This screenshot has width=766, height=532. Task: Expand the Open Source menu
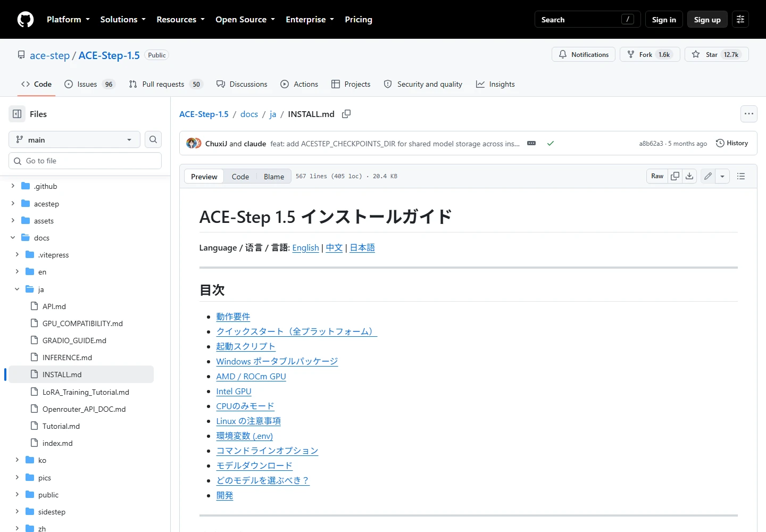[245, 19]
